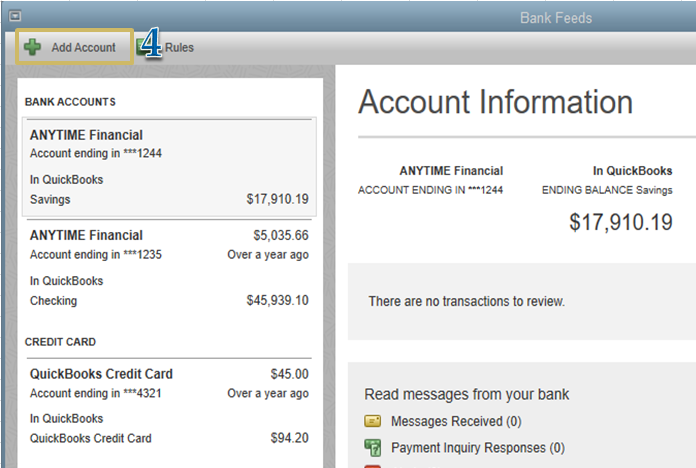Image resolution: width=696 pixels, height=468 pixels.
Task: Click the blue step number 4 callout
Action: click(152, 47)
